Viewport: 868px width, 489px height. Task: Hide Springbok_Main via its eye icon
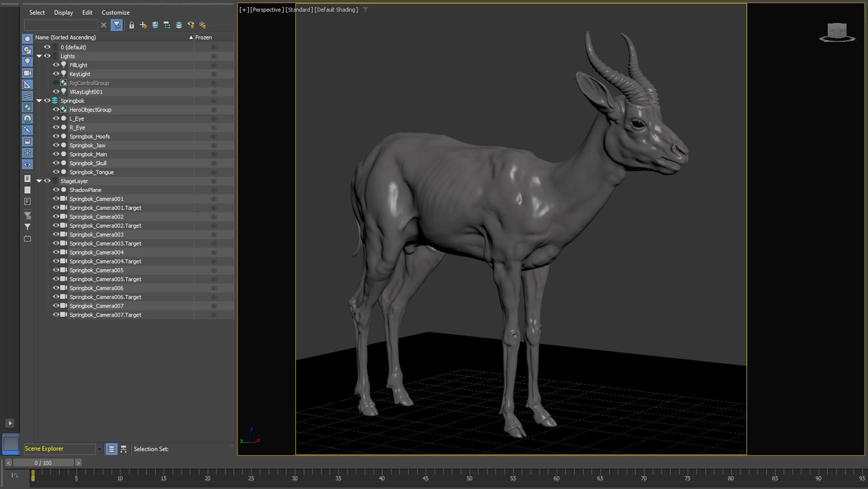(x=56, y=154)
